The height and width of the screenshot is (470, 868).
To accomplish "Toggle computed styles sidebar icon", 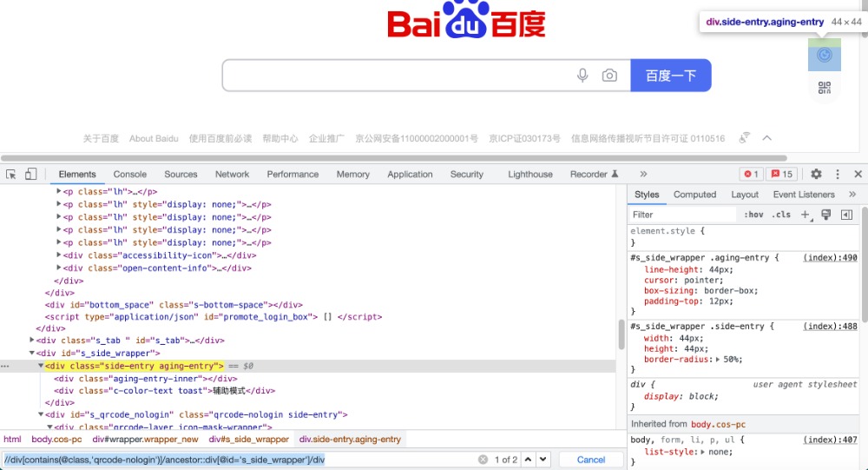I will [x=846, y=215].
